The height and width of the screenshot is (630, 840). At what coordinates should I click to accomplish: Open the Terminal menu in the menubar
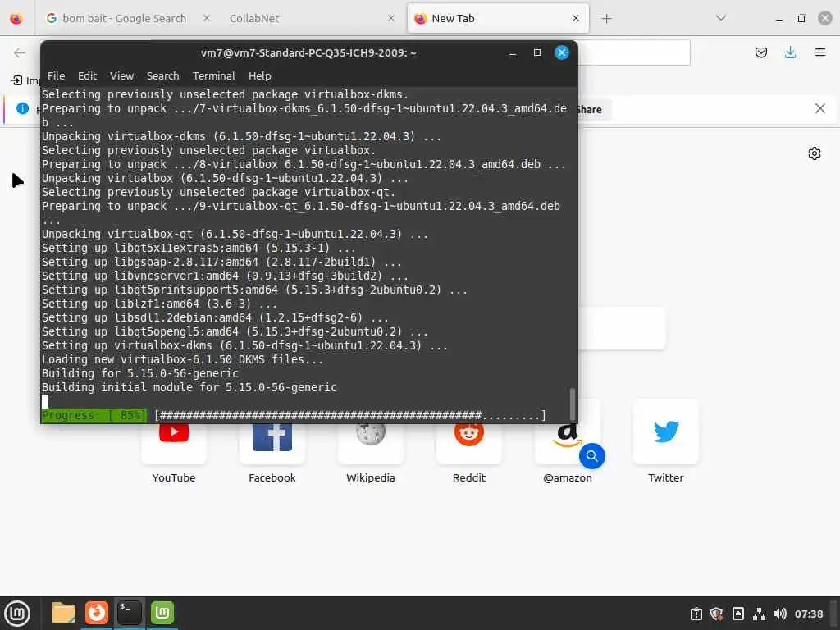click(214, 76)
